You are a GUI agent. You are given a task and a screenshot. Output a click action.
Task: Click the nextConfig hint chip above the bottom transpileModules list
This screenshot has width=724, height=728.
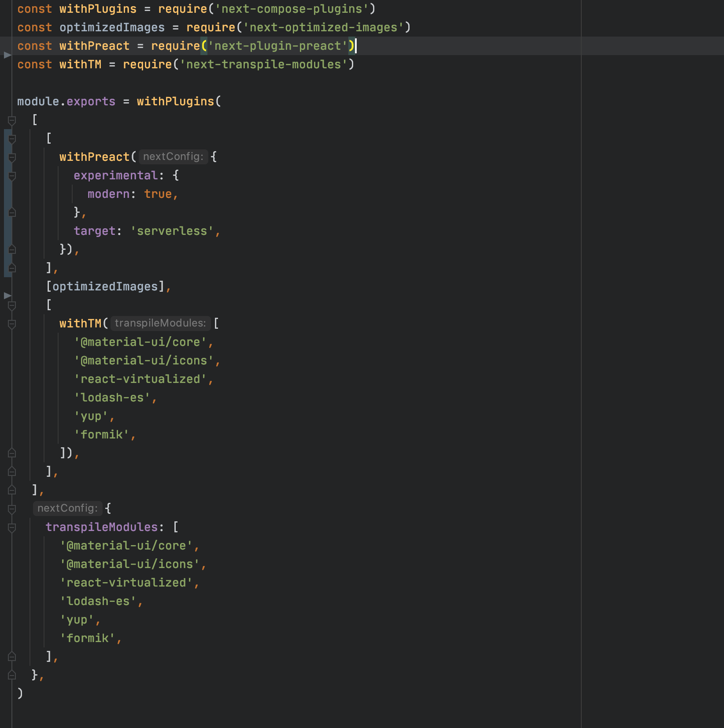67,508
